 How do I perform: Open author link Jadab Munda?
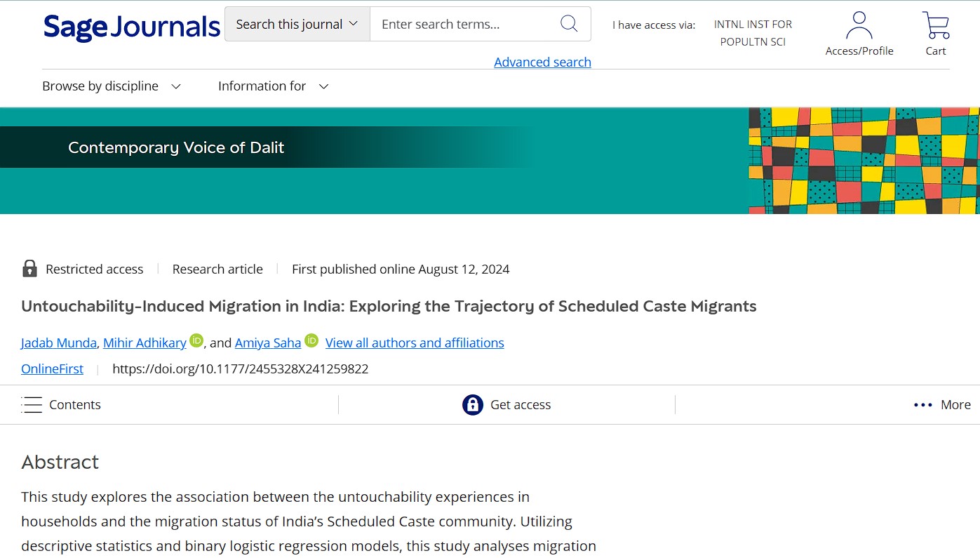(x=58, y=343)
